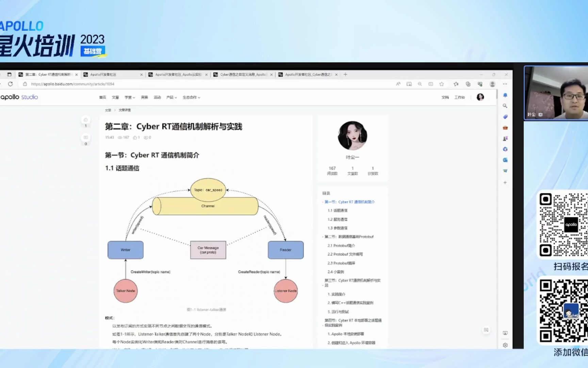Open the Favorites list icon

click(x=456, y=84)
